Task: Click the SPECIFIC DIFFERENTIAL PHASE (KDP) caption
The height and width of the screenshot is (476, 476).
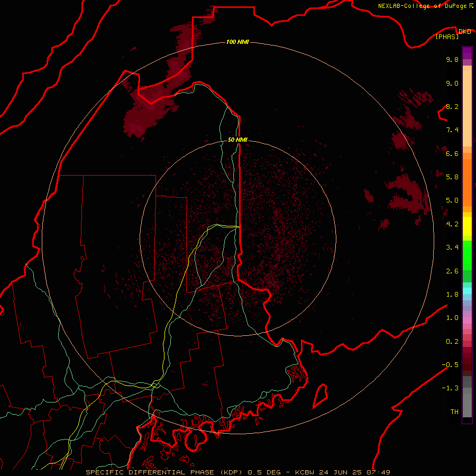Action: point(164,472)
